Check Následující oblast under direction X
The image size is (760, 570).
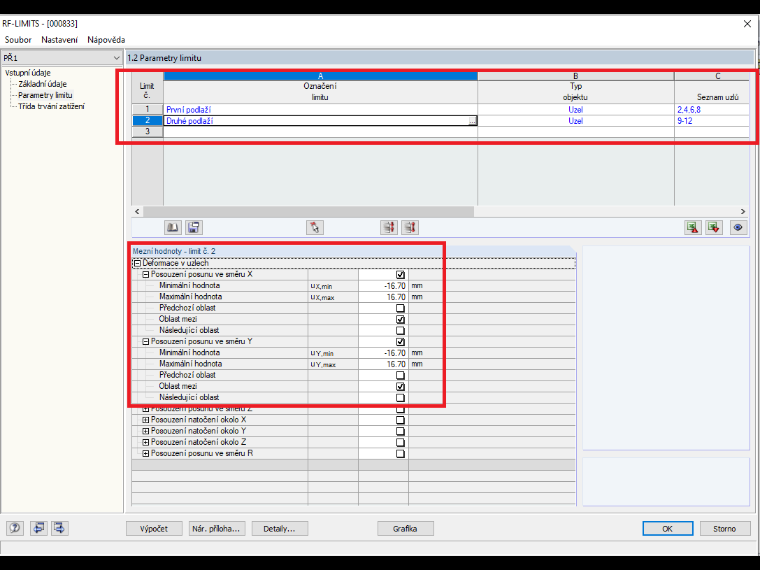400,331
